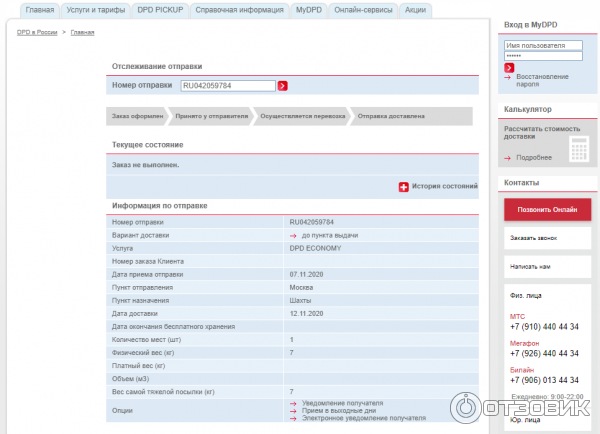
Task: Click the Главная breadcrumb link
Action: (x=82, y=32)
